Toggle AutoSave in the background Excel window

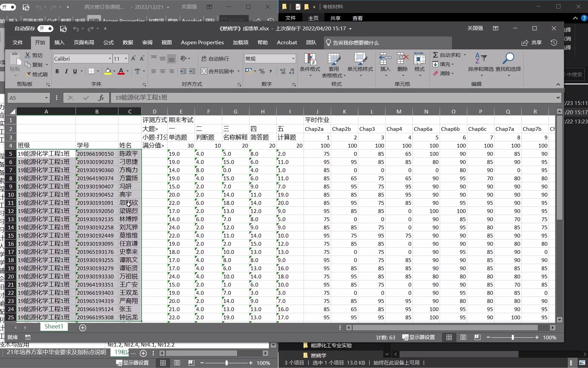point(8,7)
